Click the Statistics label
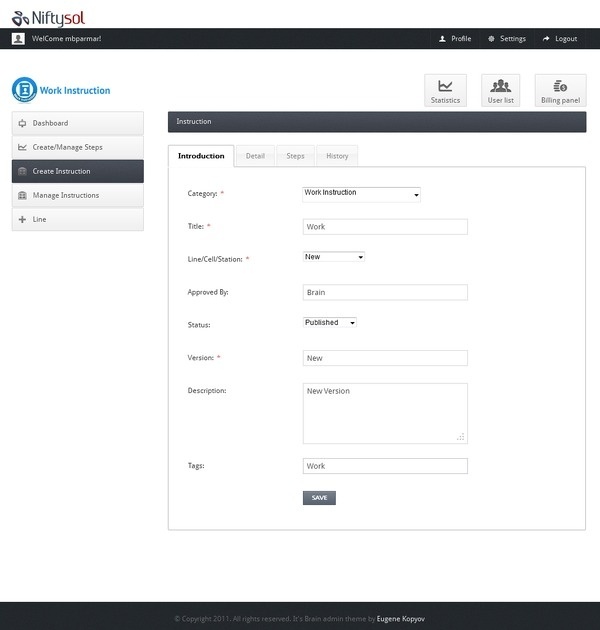600x630 pixels. click(x=445, y=100)
